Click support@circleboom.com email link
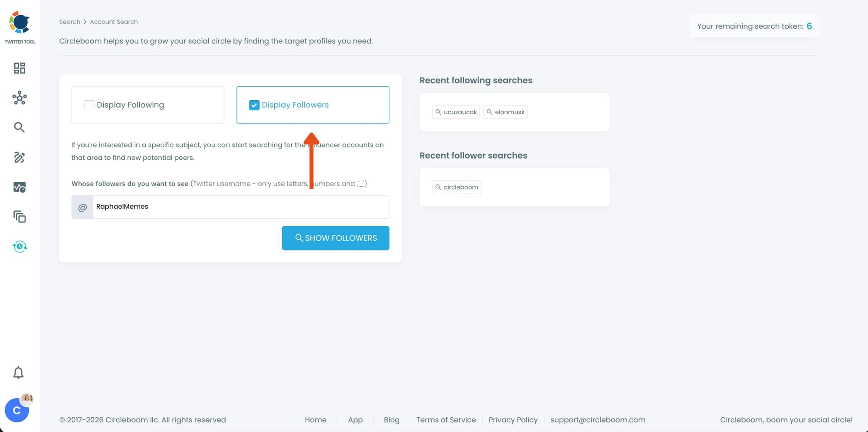 click(598, 420)
